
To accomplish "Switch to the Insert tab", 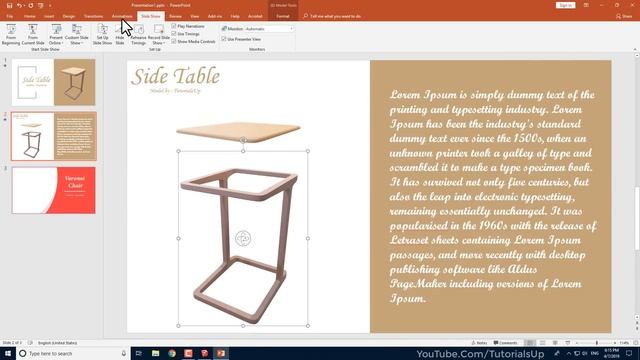I will [x=49, y=16].
